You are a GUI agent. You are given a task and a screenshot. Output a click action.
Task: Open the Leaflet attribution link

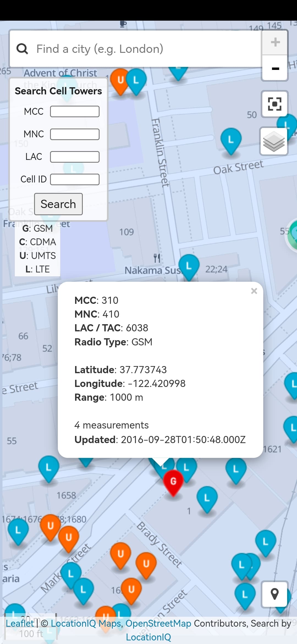pyautogui.click(x=20, y=623)
